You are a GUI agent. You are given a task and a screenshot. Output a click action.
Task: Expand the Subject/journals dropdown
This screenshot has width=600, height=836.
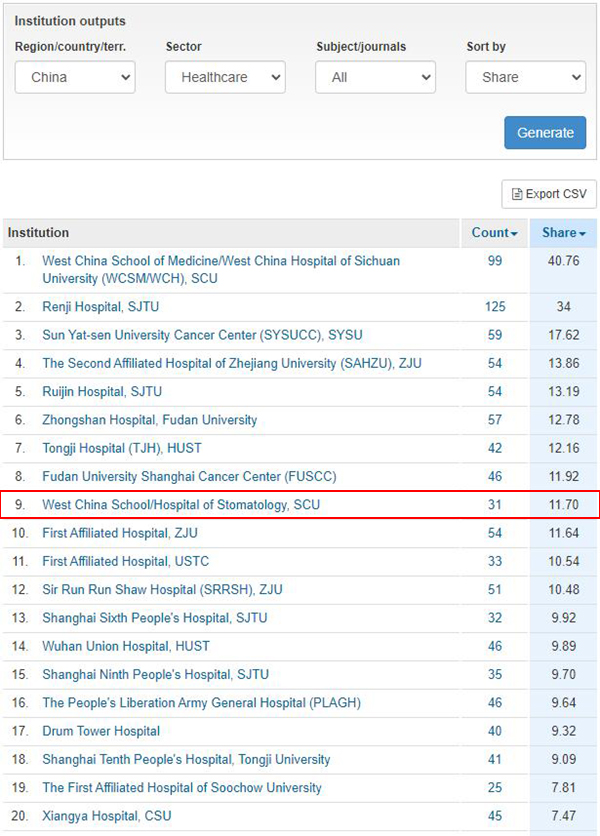tap(375, 77)
